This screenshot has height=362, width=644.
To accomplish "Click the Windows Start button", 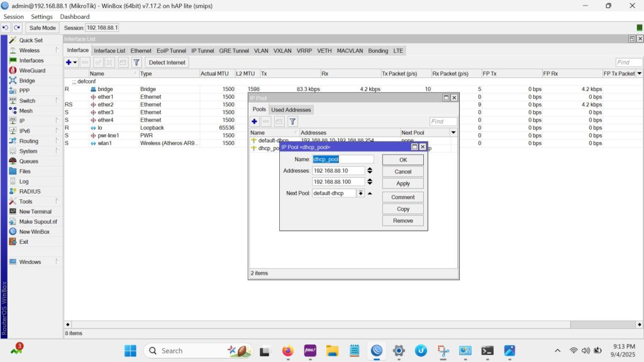I will (130, 351).
